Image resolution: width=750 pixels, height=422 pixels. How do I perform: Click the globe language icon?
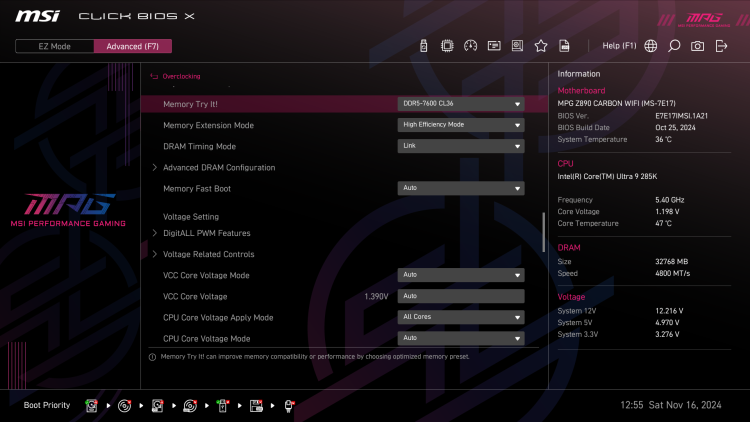651,46
